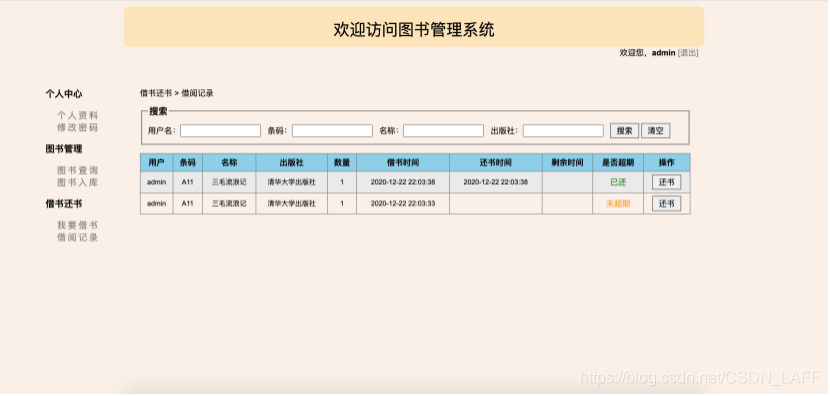Image resolution: width=830 pixels, height=396 pixels.
Task: Click the 数量 column header
Action: click(342, 163)
